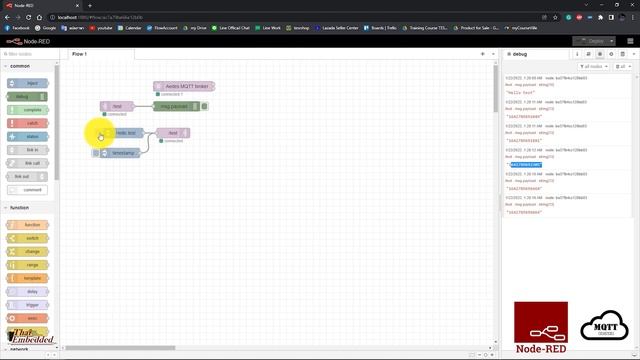Click the palette vertical scrollbar
Viewport: 640px width, 360px height.
click(57, 122)
